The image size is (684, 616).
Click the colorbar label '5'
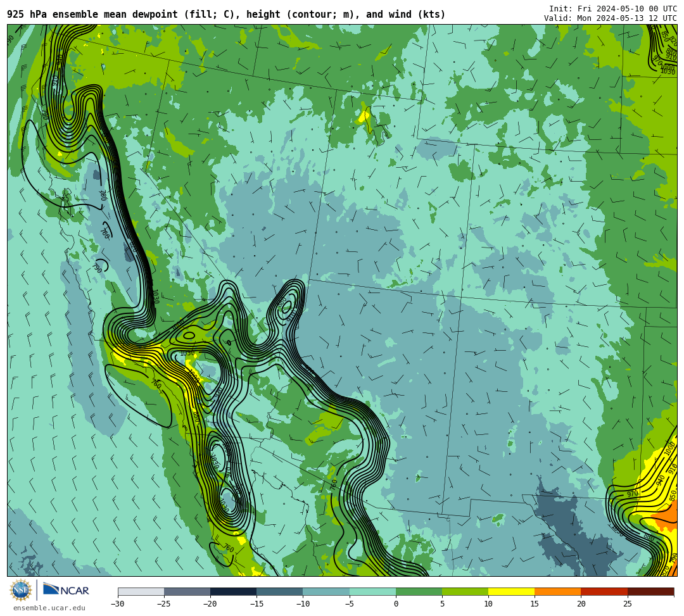[442, 604]
